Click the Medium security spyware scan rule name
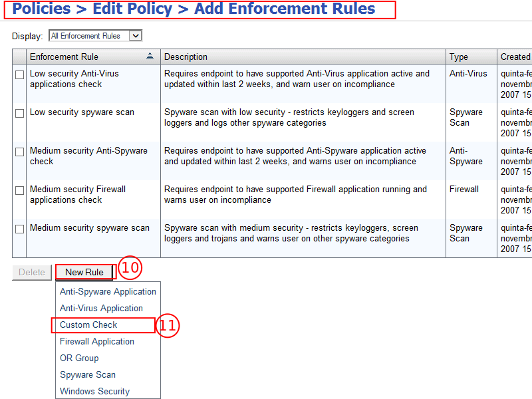 90,227
